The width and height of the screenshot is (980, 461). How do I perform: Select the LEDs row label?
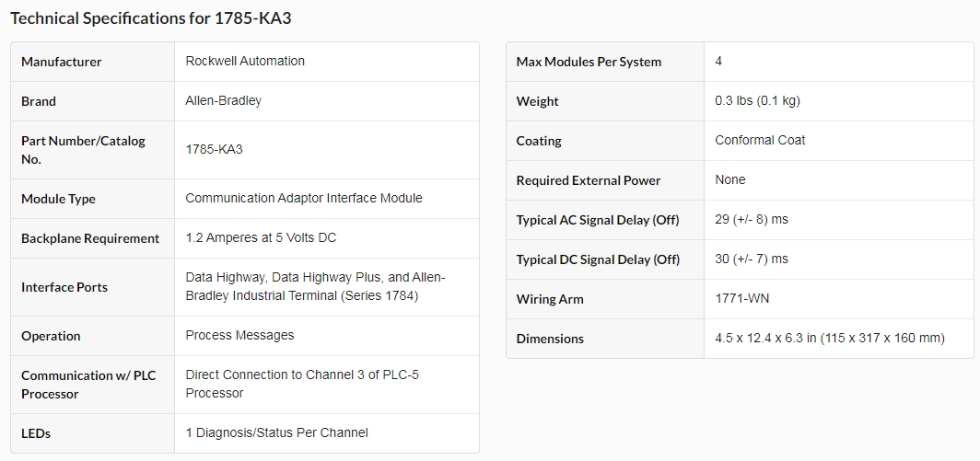[36, 433]
